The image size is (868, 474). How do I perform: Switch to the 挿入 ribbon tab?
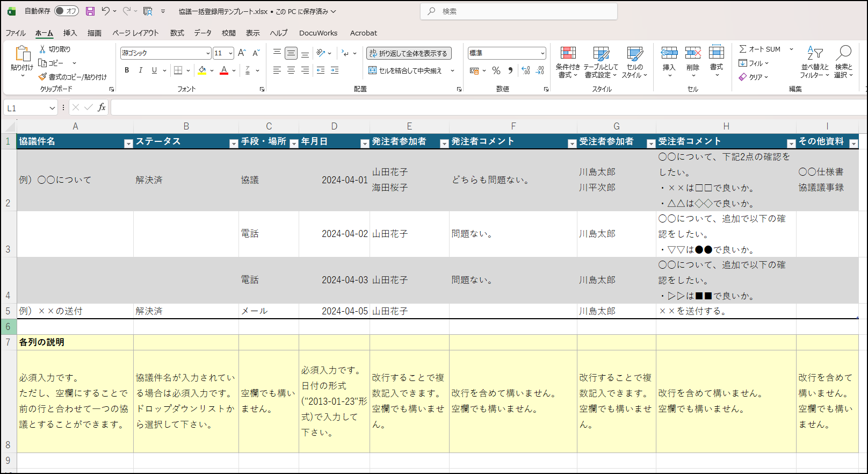[x=70, y=33]
